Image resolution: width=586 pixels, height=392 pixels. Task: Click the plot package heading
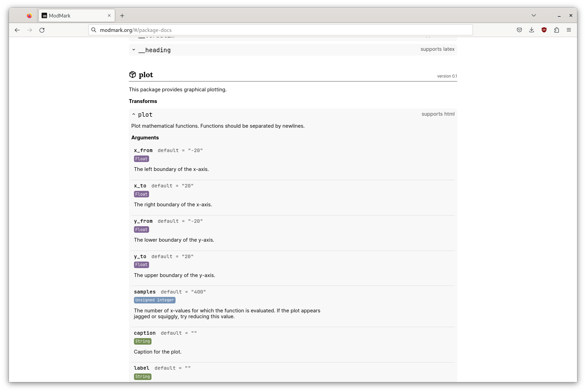[146, 75]
